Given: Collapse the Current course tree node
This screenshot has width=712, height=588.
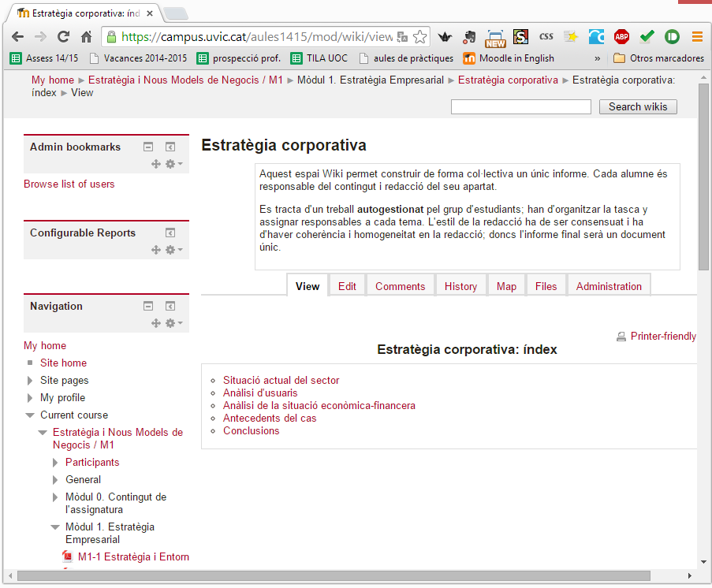Looking at the screenshot, I should [29, 415].
